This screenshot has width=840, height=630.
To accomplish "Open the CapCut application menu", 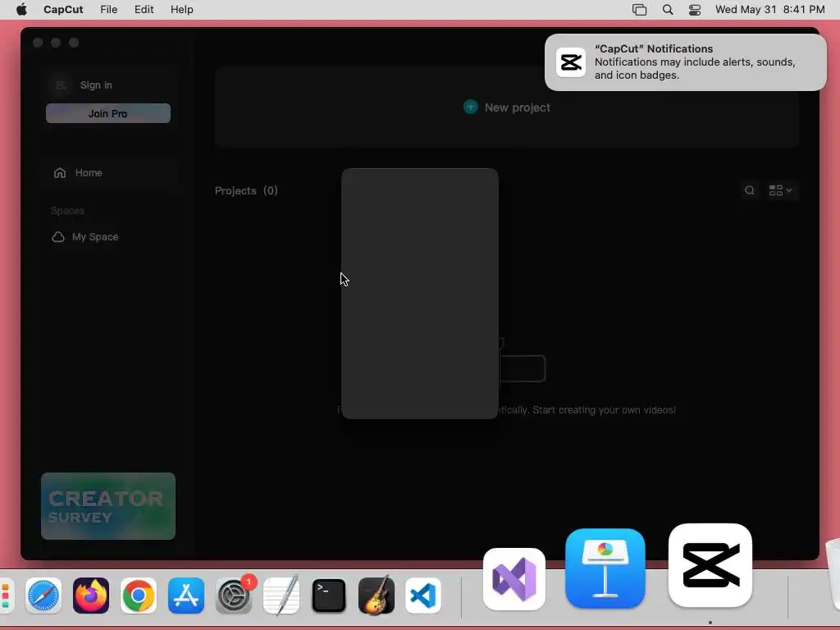I will pos(63,10).
